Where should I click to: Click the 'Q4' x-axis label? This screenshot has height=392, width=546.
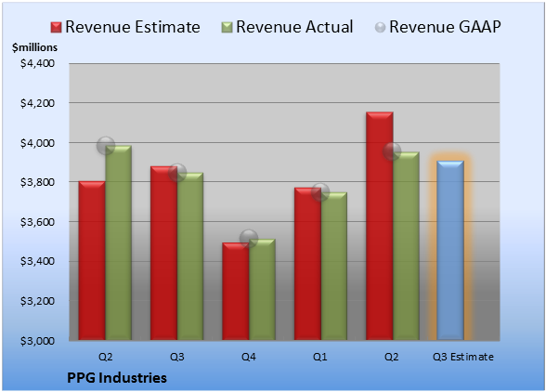click(249, 357)
